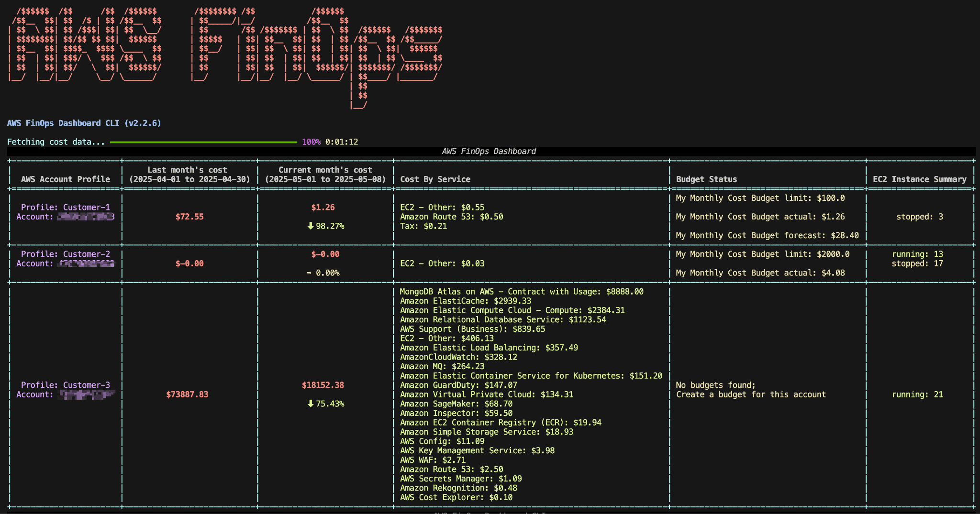Click 'Amazon ElastiCache: $2939.33' line
The width and height of the screenshot is (980, 514).
click(x=466, y=301)
